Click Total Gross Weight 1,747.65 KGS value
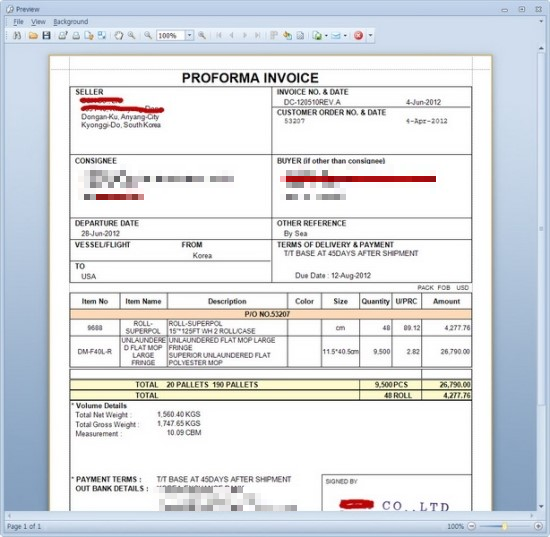This screenshot has height=537, width=550. point(179,423)
